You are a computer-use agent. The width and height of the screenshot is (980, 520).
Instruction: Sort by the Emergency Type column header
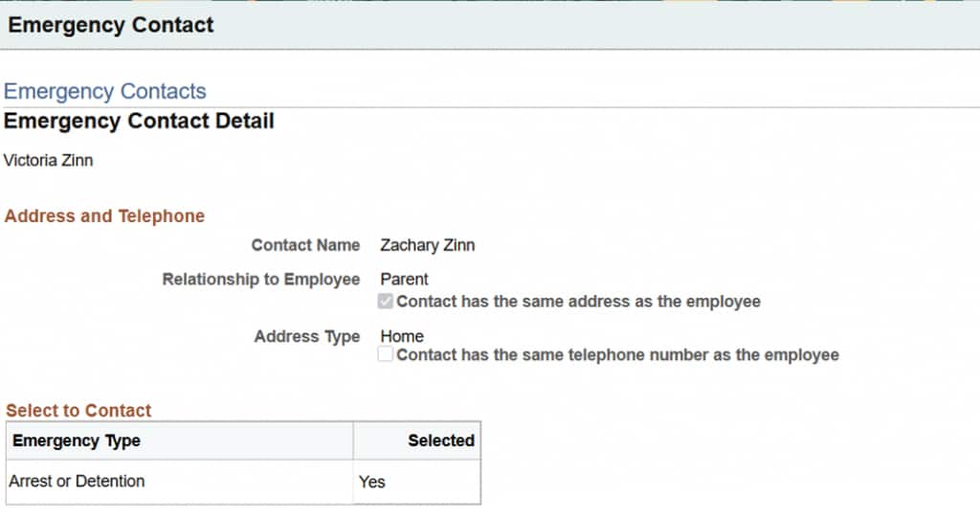pos(77,441)
